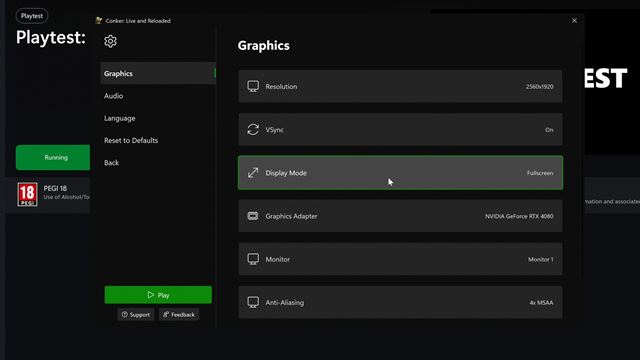Image resolution: width=640 pixels, height=360 pixels.
Task: Click the Graphics page heading
Action: 264,45
